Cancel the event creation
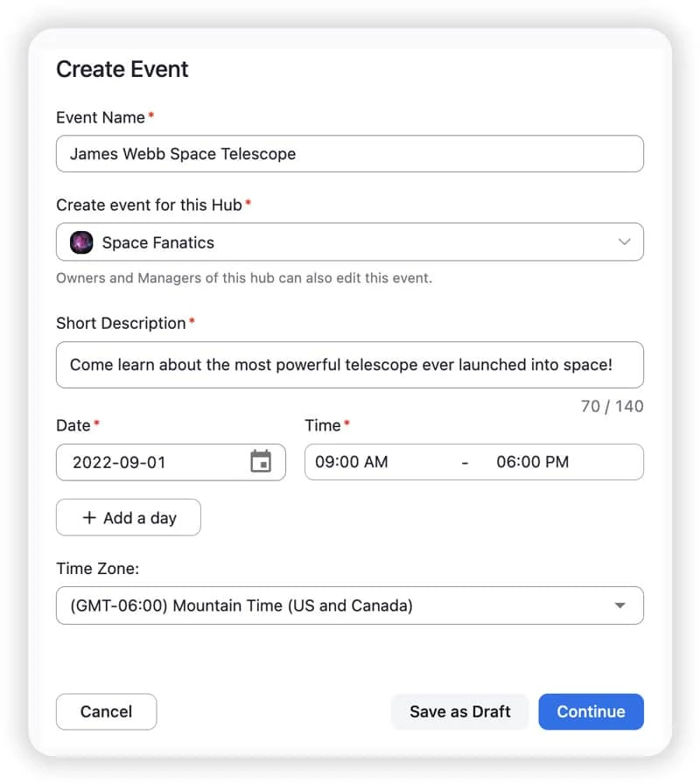Viewport: 700px width, 784px height. 106,711
